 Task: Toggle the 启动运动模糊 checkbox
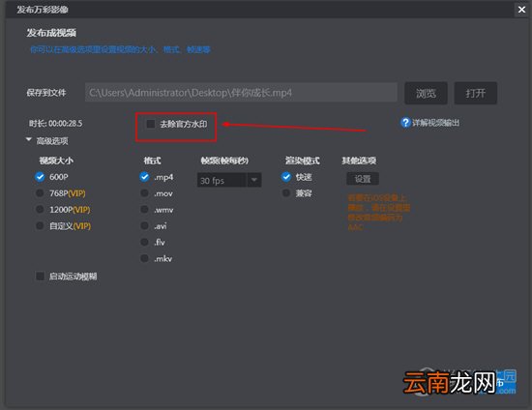click(40, 276)
